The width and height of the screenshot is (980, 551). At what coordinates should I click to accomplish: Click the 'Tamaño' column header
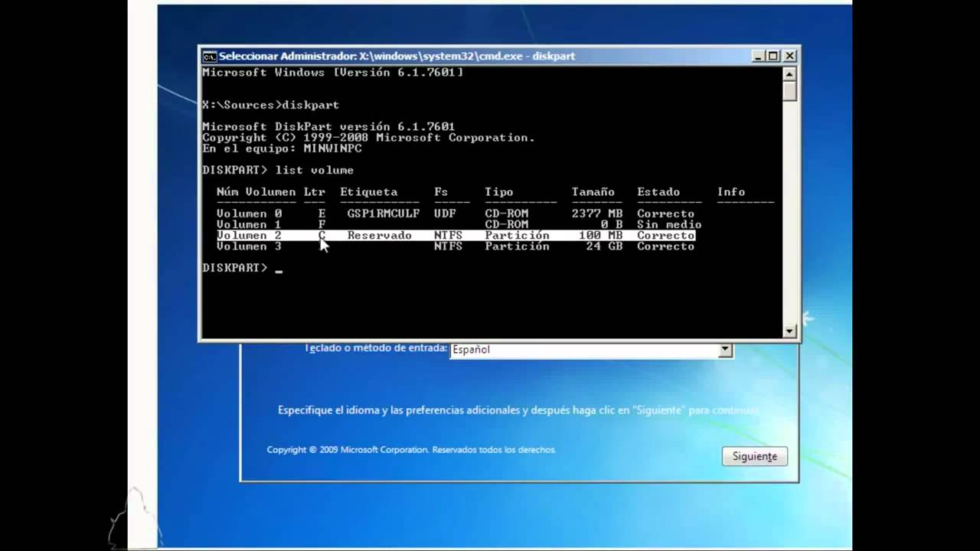point(593,192)
